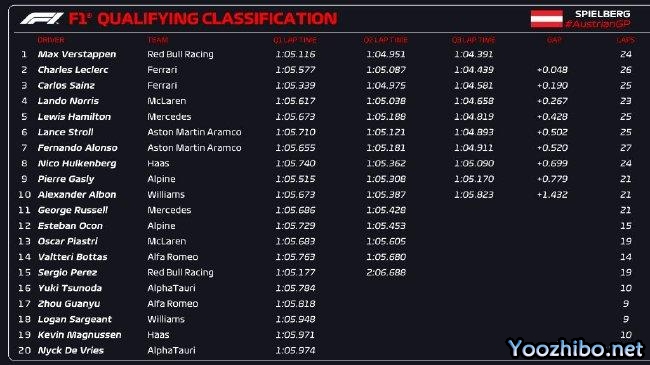Click Lewis Hamilton's Q3 time 1:04.819
Viewport: 650px width, 365px height.
tap(473, 117)
